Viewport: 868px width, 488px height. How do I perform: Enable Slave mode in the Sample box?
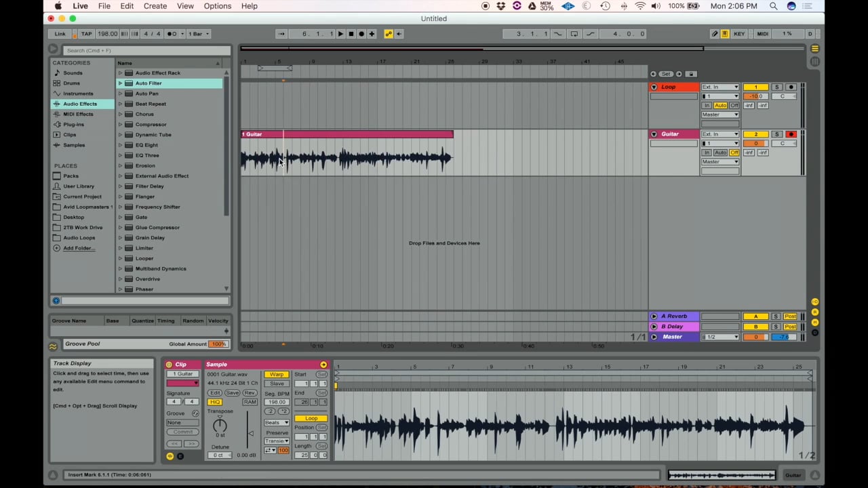(276, 383)
